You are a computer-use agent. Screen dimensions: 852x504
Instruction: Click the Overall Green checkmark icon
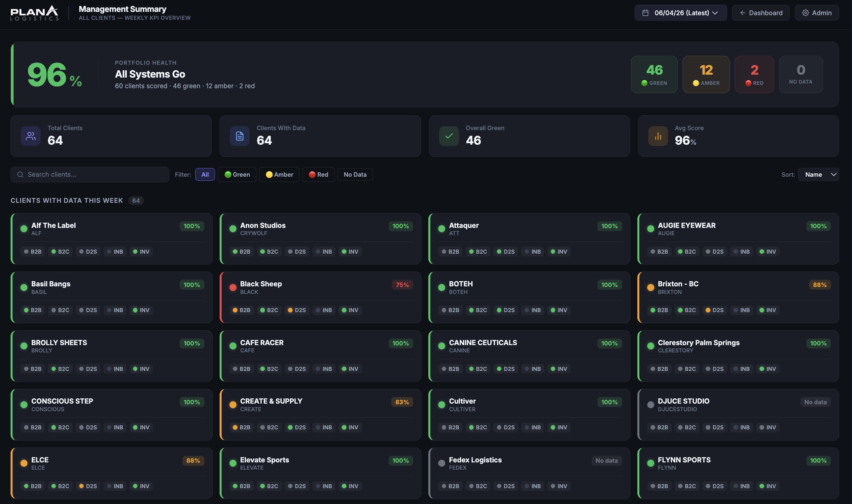point(449,136)
